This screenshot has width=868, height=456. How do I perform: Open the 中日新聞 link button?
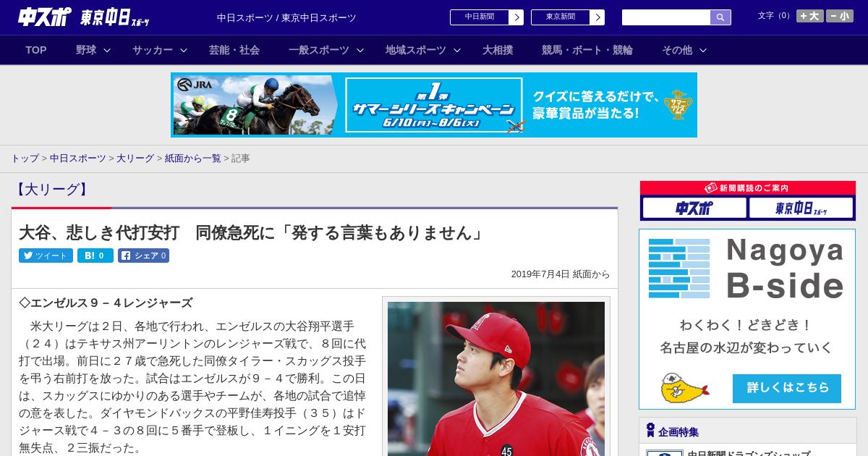coord(487,17)
